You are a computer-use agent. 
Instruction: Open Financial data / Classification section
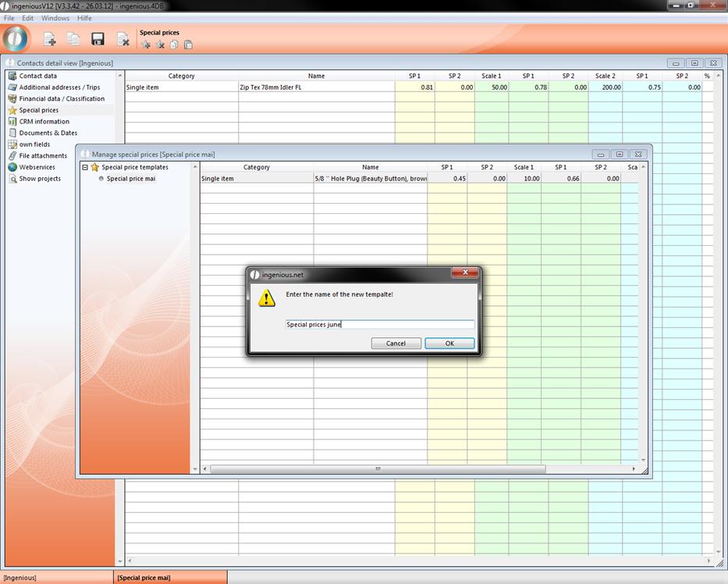tap(62, 98)
